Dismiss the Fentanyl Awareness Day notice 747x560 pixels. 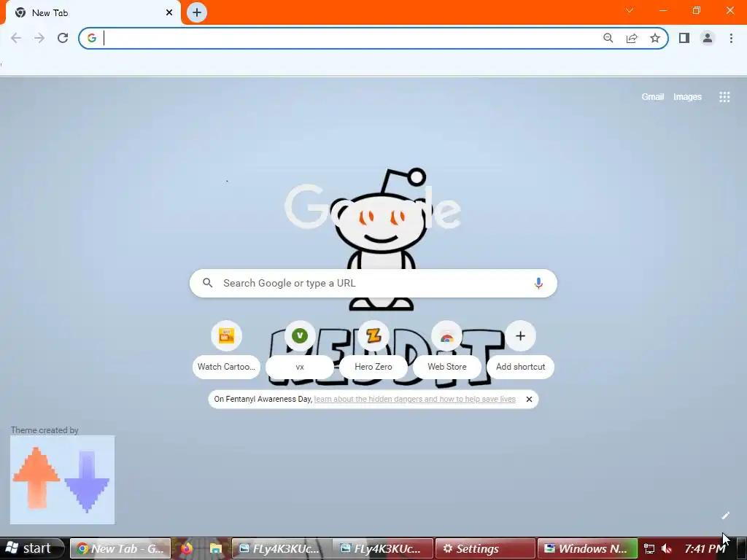click(529, 399)
